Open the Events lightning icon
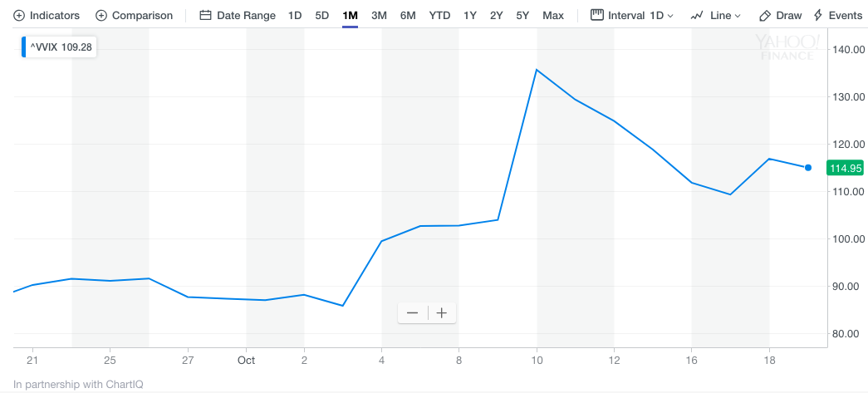Image resolution: width=868 pixels, height=393 pixels. 818,16
